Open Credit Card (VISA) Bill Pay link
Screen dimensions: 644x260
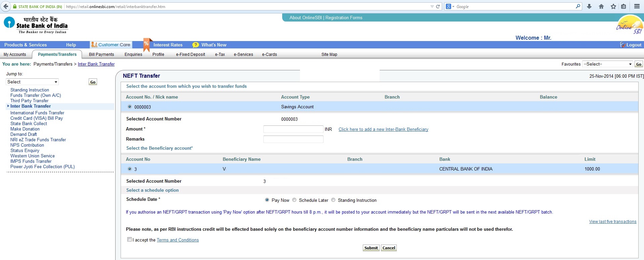click(37, 118)
